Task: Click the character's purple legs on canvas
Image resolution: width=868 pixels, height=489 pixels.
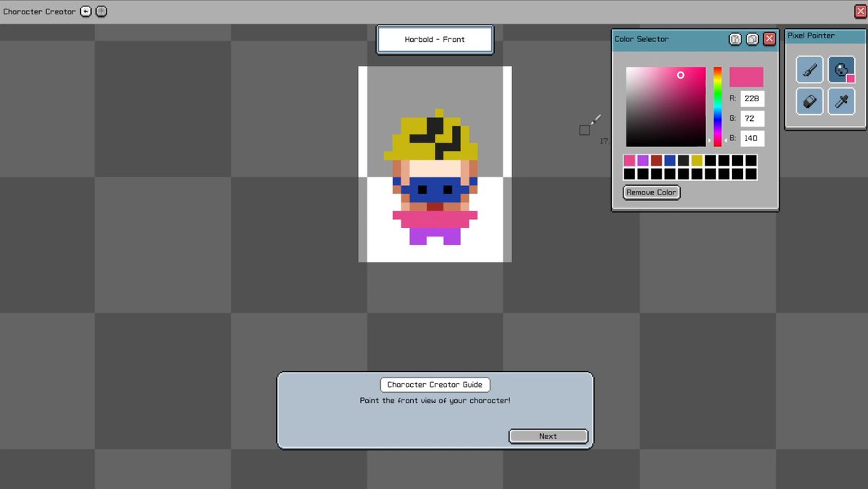Action: point(435,237)
